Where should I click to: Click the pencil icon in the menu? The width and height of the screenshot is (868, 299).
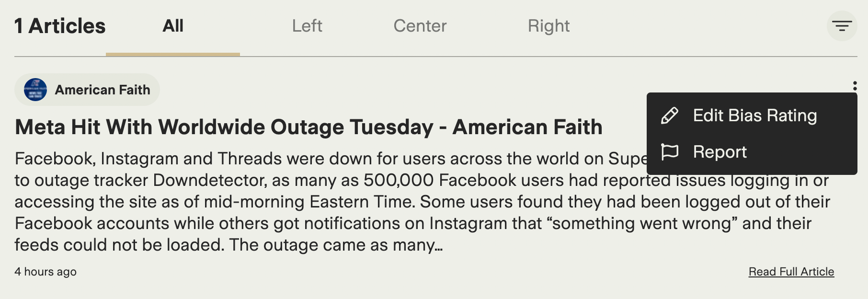(x=669, y=115)
